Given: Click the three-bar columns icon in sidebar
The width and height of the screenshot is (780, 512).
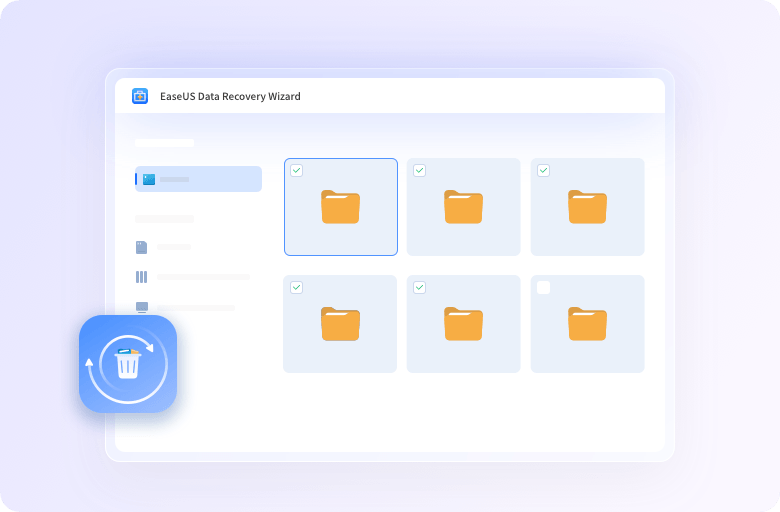Looking at the screenshot, I should [141, 277].
